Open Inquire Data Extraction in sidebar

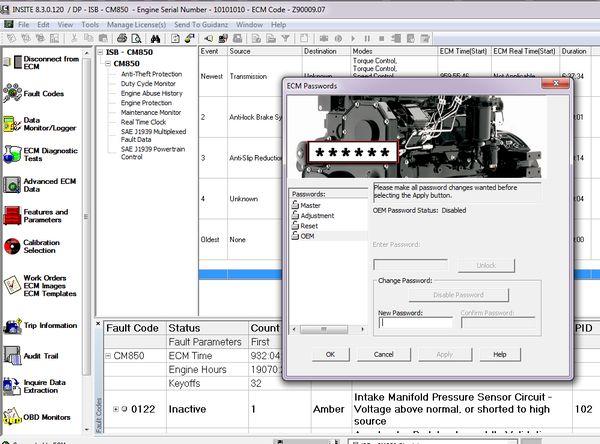tap(34, 386)
